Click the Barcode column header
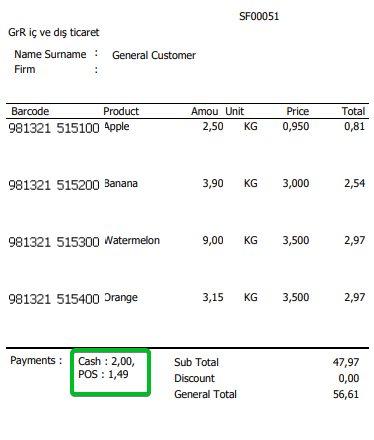374x440 pixels. click(x=30, y=111)
